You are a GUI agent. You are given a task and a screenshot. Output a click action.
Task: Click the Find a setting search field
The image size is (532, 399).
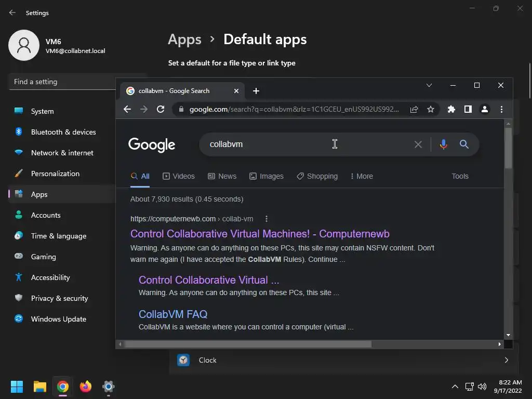(62, 82)
